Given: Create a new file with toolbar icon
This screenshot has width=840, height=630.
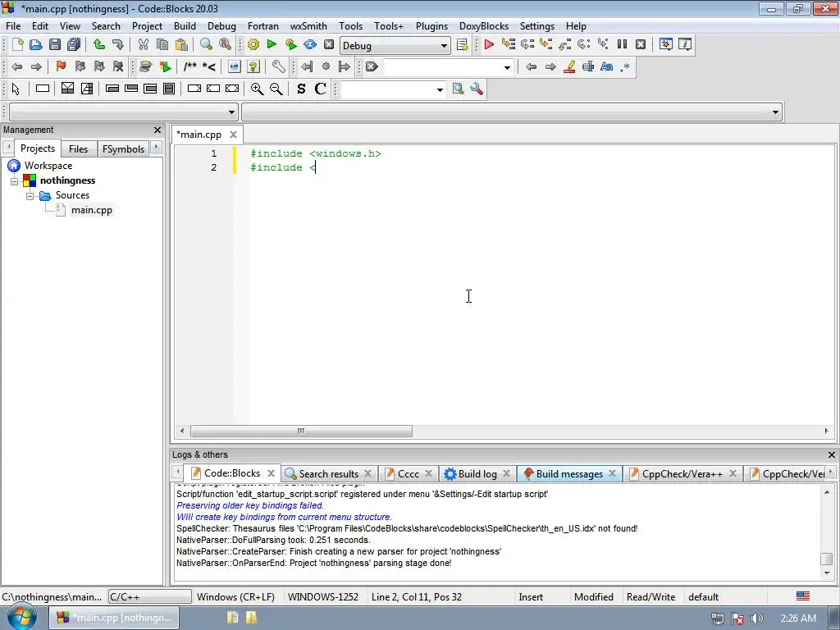Looking at the screenshot, I should click(x=17, y=44).
